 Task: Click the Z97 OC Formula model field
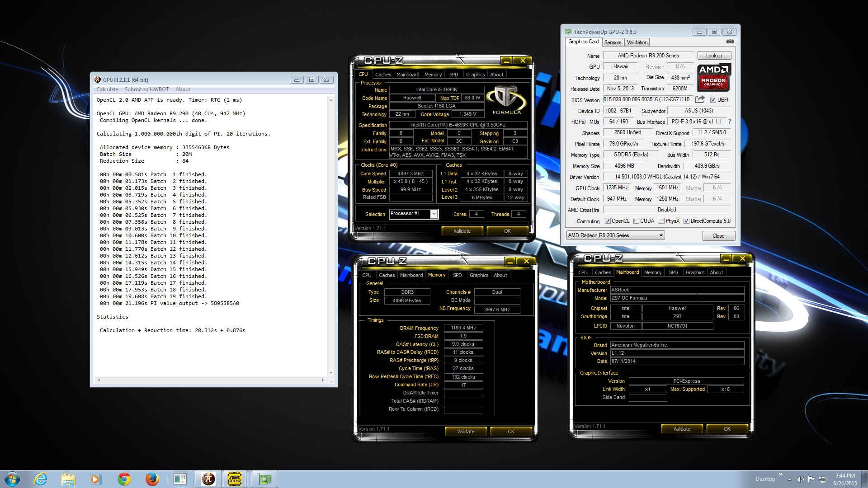(652, 298)
